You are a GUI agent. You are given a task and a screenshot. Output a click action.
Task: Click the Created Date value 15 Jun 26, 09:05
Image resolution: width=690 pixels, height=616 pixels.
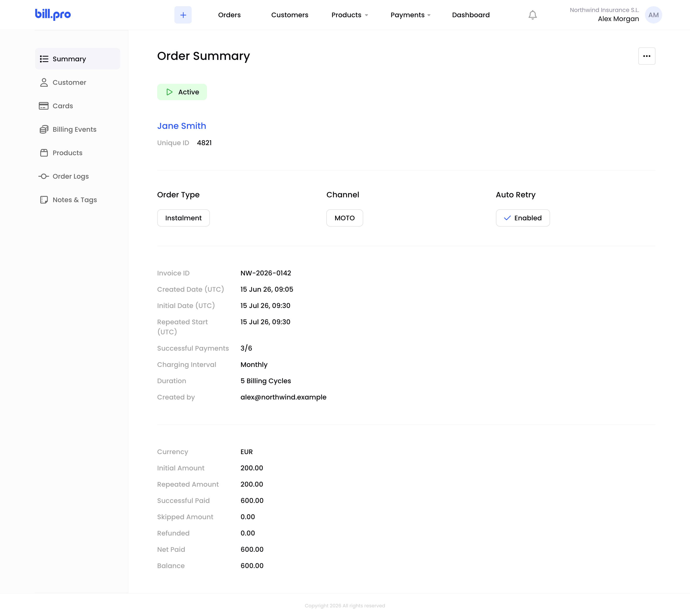(267, 289)
